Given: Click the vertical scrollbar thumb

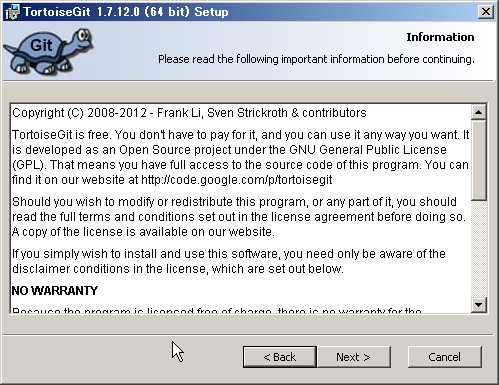Looking at the screenshot, I should click(x=479, y=160).
